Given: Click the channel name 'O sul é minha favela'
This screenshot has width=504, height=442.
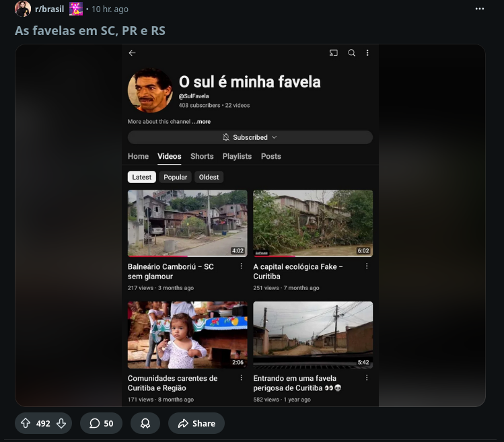Looking at the screenshot, I should 250,81.
